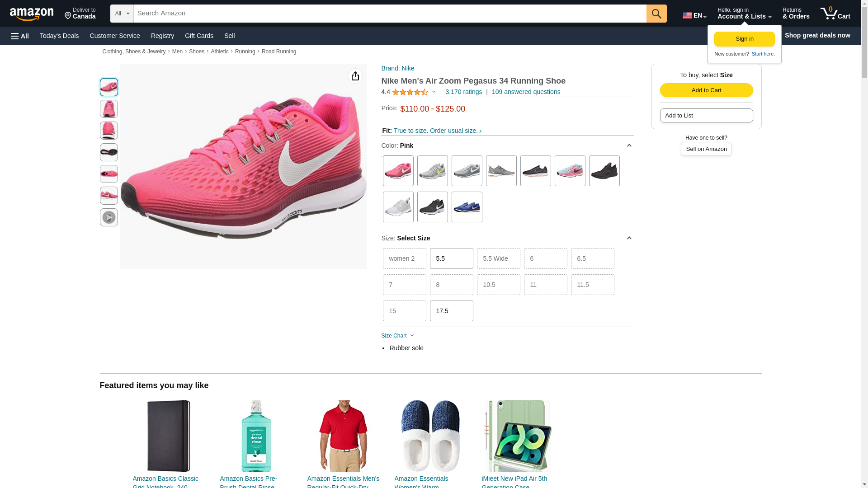Screen dimensions: 868x488
Task: Open the All hamburger menu
Action: coord(20,36)
